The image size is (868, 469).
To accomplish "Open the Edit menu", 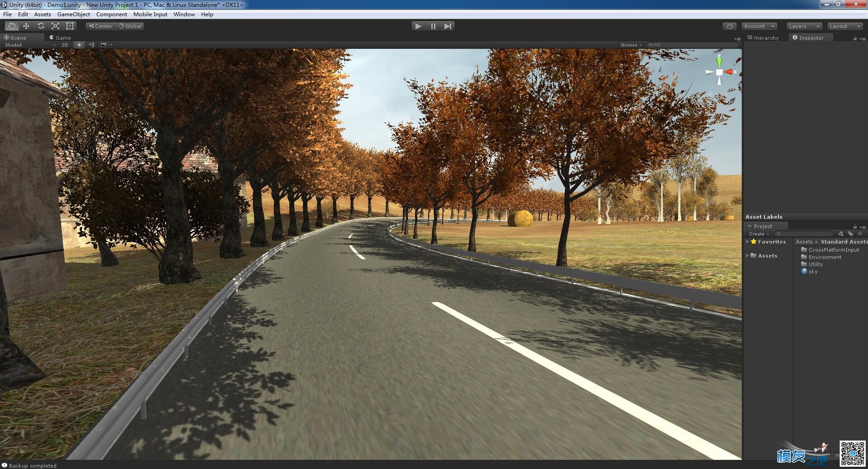I will 23,14.
